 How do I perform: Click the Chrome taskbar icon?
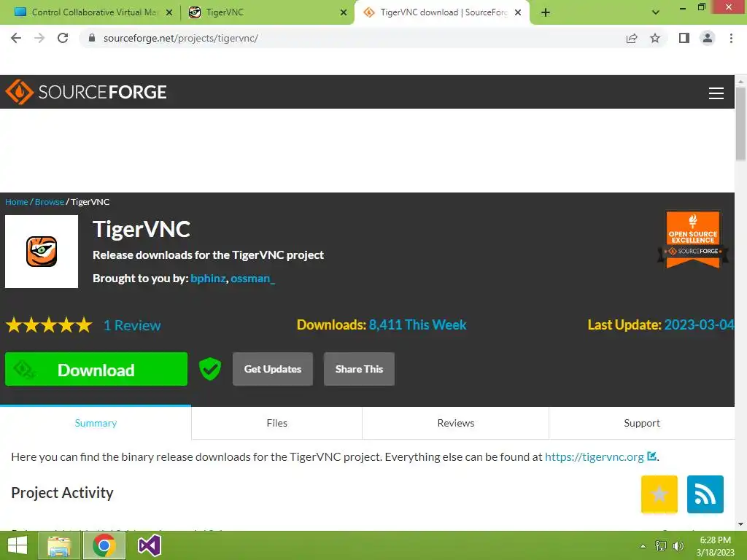click(x=104, y=545)
